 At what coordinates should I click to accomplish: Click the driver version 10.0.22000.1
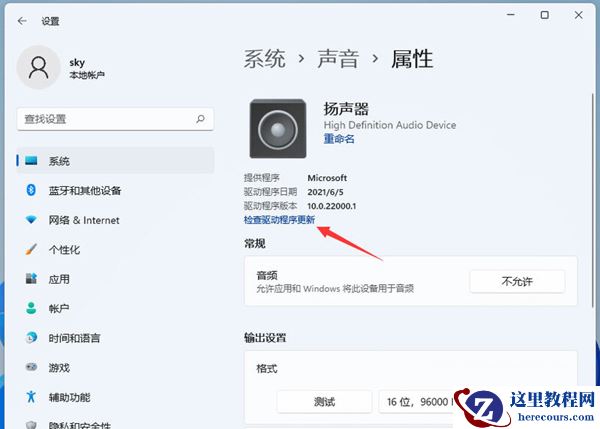332,206
